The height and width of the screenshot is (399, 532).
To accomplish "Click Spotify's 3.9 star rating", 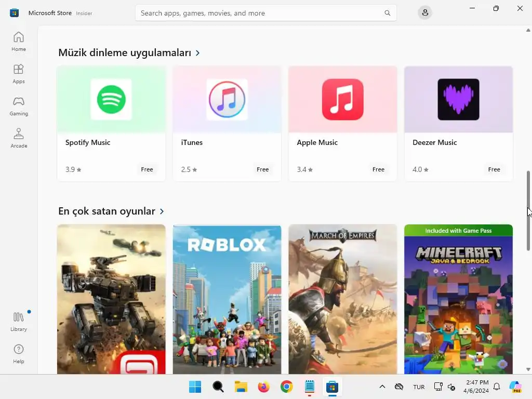I will click(x=73, y=169).
